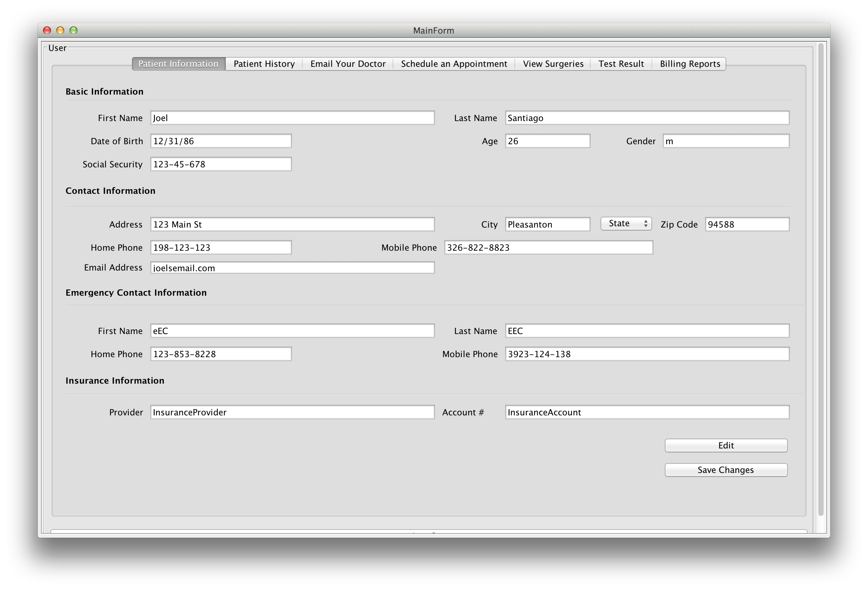Click the Zip Code field showing 94588

click(747, 224)
